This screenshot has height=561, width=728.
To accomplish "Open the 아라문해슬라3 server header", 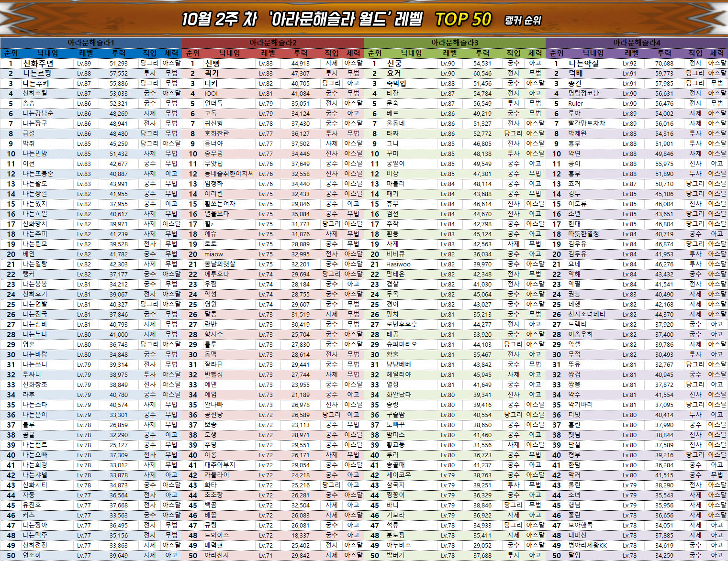I will point(455,43).
